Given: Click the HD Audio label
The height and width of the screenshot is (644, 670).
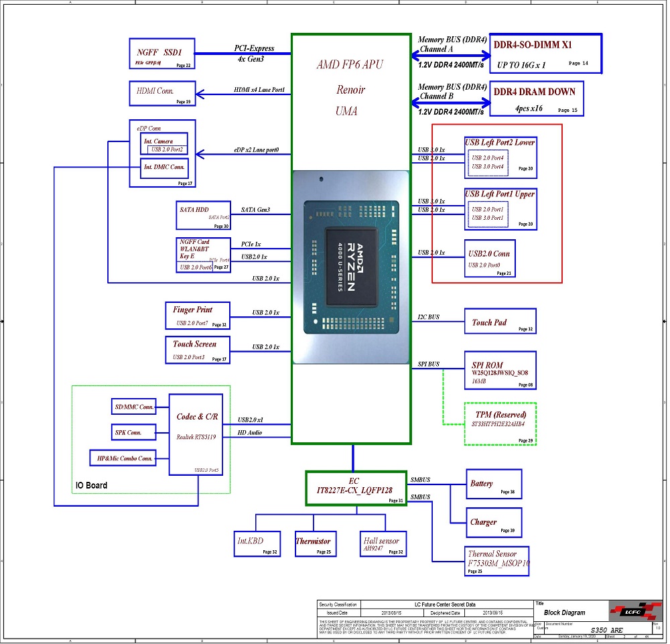Looking at the screenshot, I should pos(249,433).
